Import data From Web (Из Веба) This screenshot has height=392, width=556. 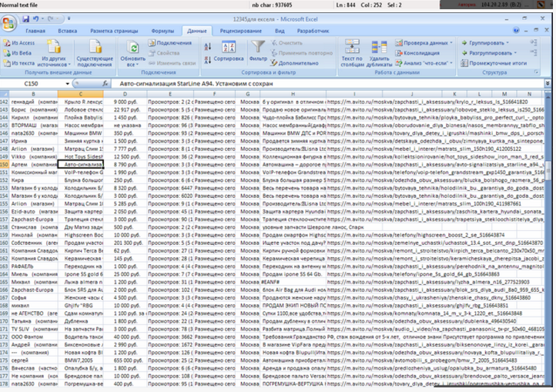click(18, 53)
